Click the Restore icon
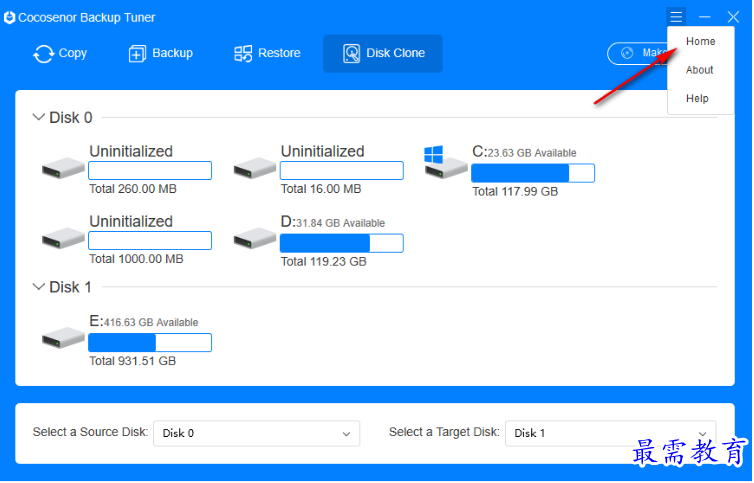The width and height of the screenshot is (754, 483). (243, 54)
